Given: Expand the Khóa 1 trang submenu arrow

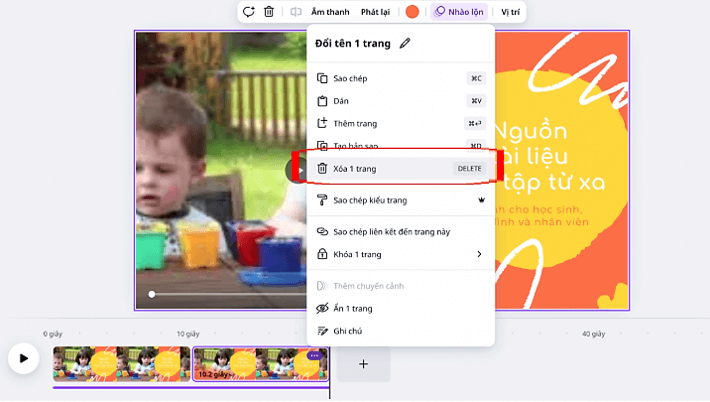Looking at the screenshot, I should (479, 254).
